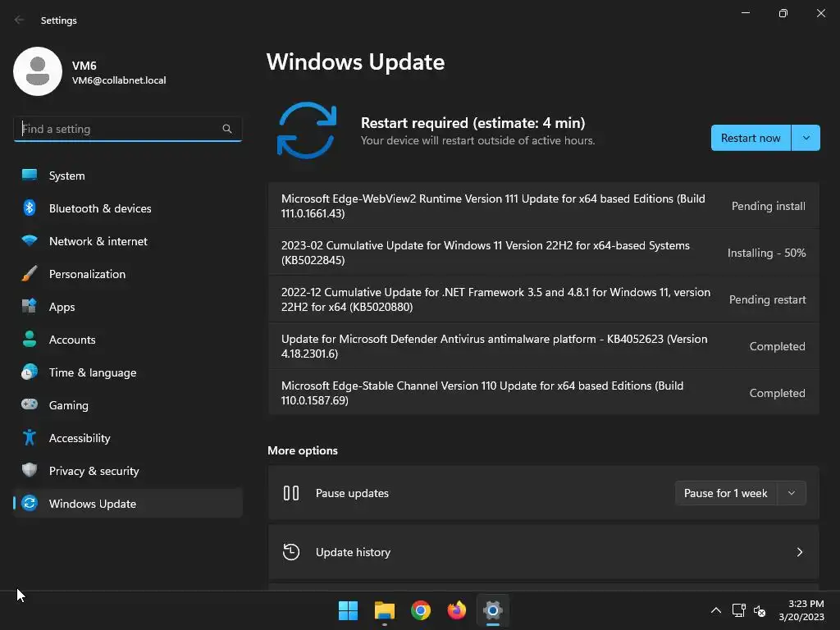Launch Firefox from taskbar
Image resolution: width=840 pixels, height=630 pixels.
pyautogui.click(x=456, y=610)
